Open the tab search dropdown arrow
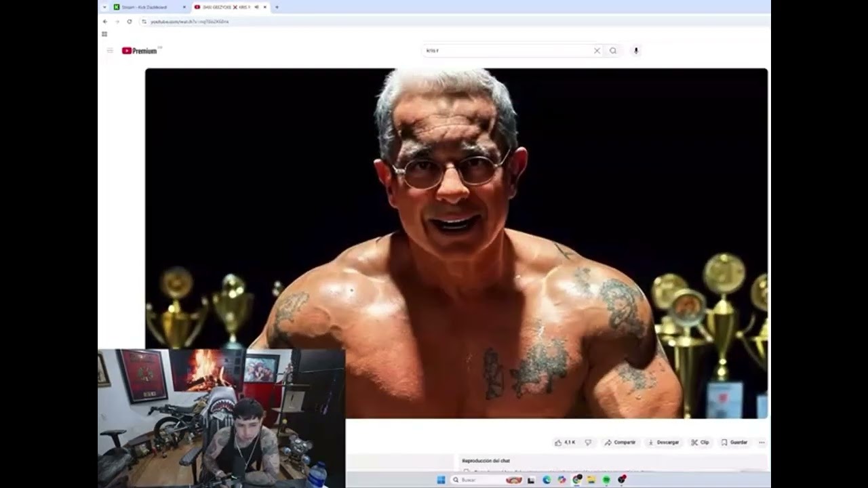Image resolution: width=868 pixels, height=488 pixels. pos(104,7)
